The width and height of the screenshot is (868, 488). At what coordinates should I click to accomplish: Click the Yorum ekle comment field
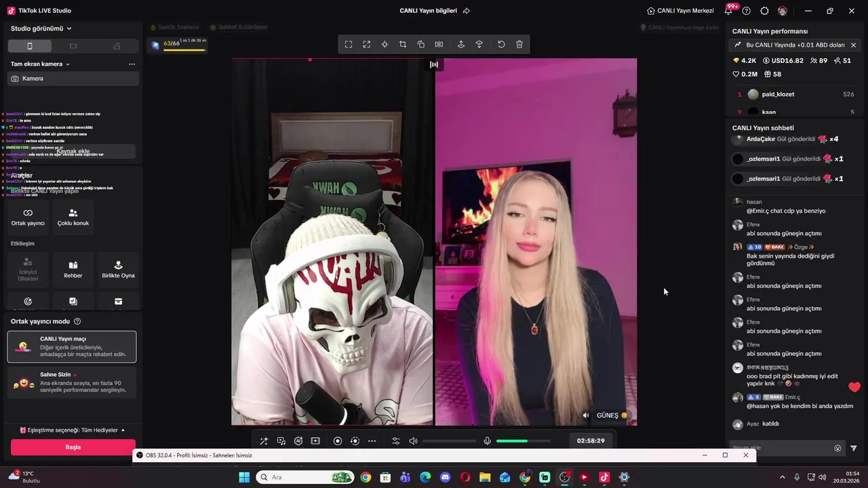(x=781, y=448)
